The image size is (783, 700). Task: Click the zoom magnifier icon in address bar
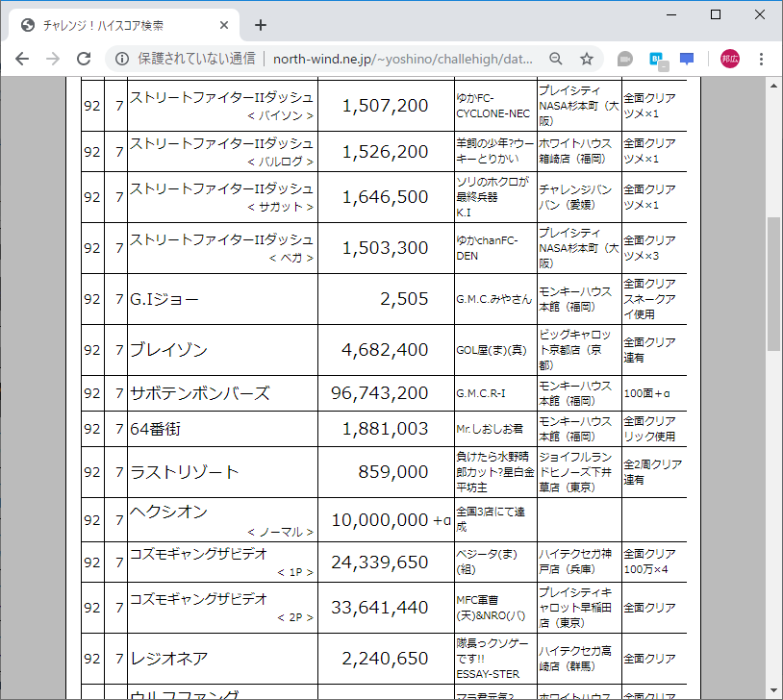pos(556,59)
